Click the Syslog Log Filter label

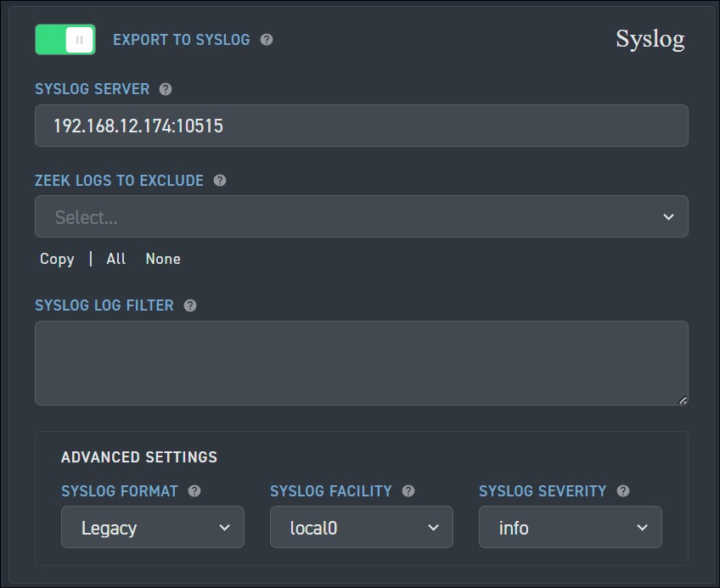[x=104, y=305]
